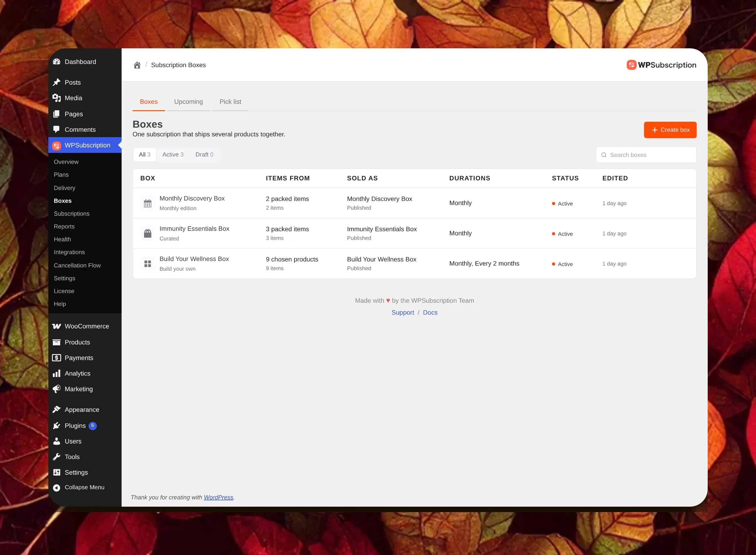Open the Build Your Wellness Box title
Viewport: 756px width, 555px height.
click(x=194, y=259)
